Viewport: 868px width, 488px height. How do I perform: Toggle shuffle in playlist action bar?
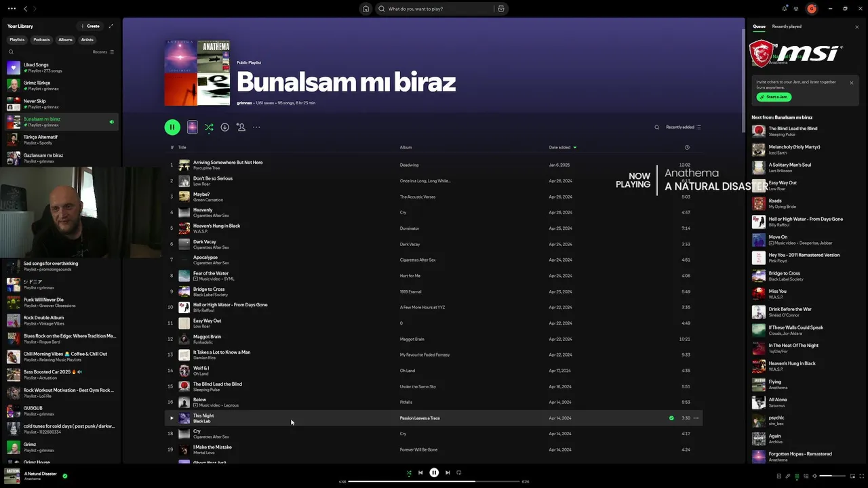pyautogui.click(x=209, y=127)
